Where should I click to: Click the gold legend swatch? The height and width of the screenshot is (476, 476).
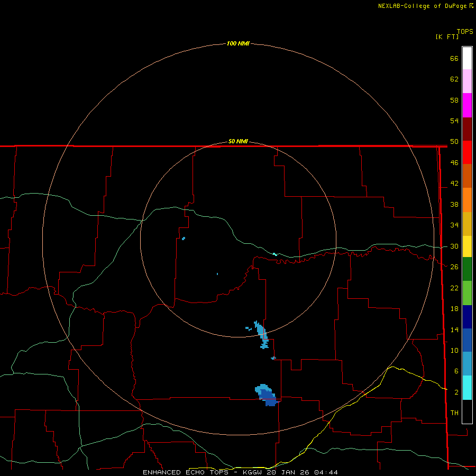(467, 224)
